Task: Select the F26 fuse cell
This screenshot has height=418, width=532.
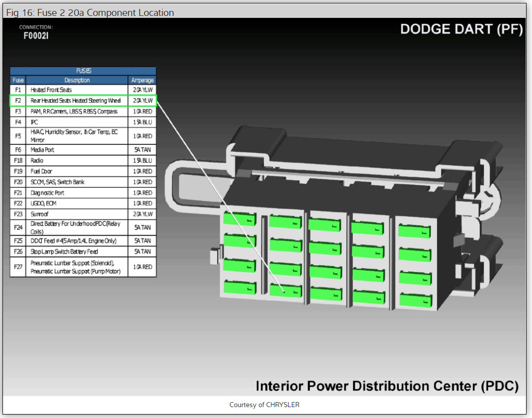Action: (18, 252)
